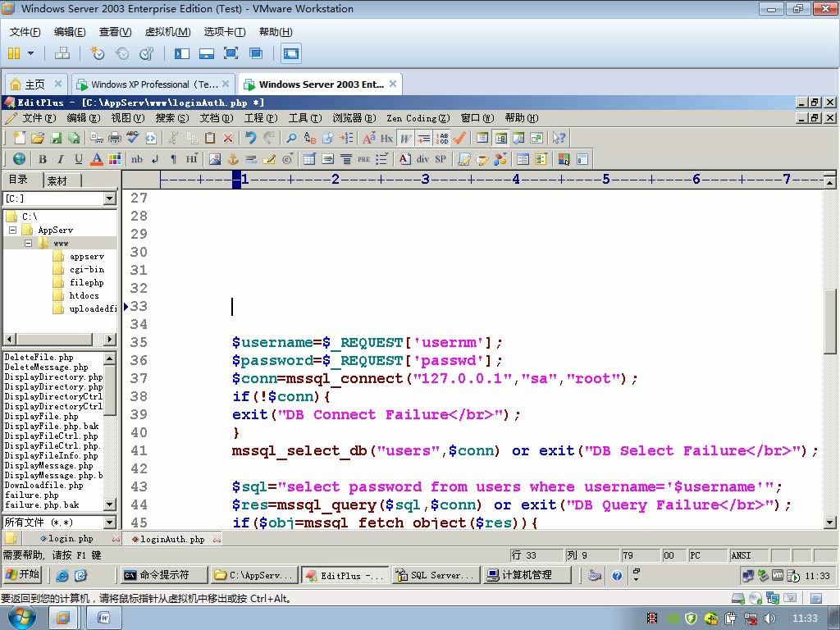
Task: Open VMware 虚拟机(M) menu
Action: (167, 32)
